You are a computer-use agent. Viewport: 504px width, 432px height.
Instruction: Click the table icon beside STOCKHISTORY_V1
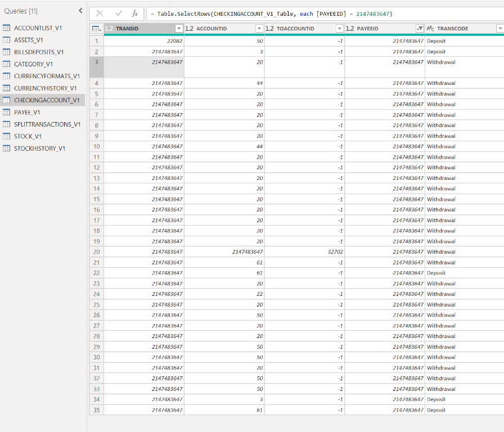pos(6,148)
